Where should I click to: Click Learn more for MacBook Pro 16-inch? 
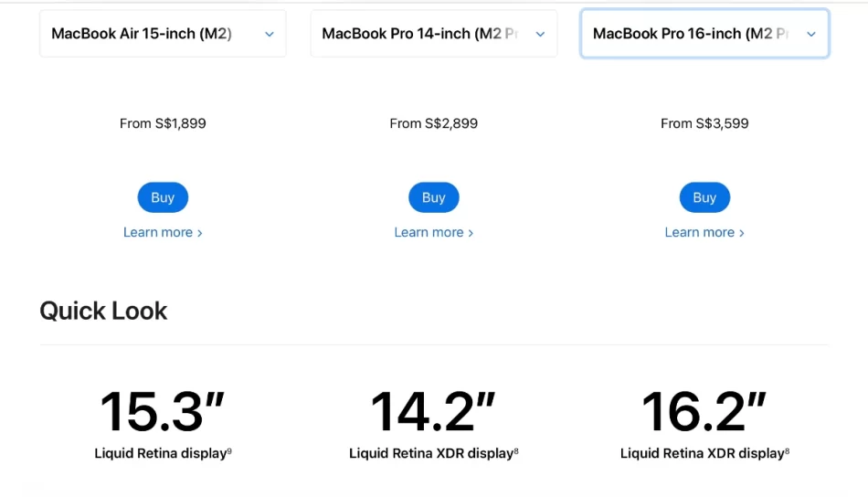click(704, 233)
